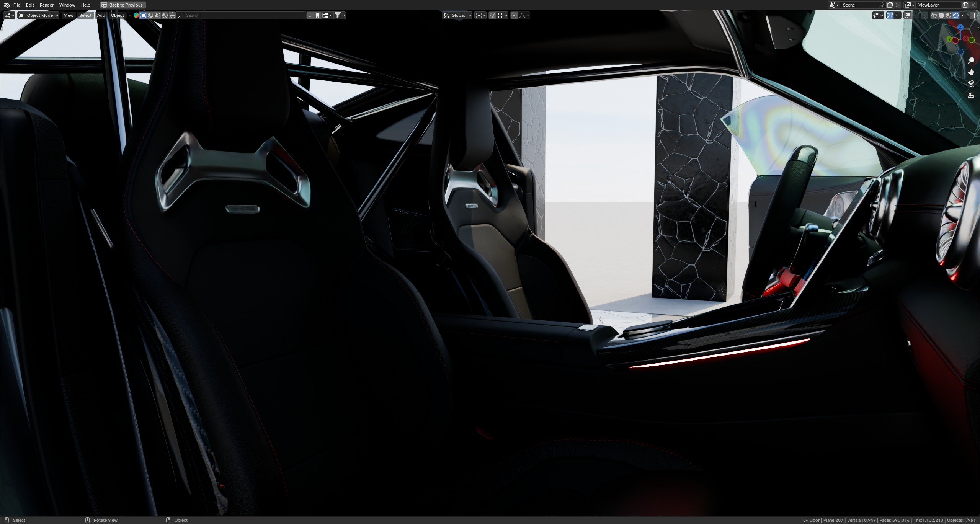Open the Object Mode dropdown

pos(38,15)
